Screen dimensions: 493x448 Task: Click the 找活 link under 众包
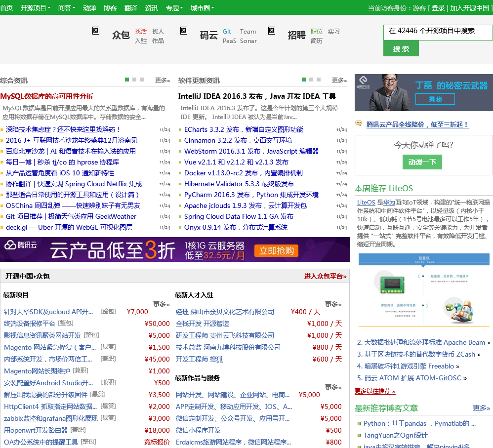click(x=141, y=32)
